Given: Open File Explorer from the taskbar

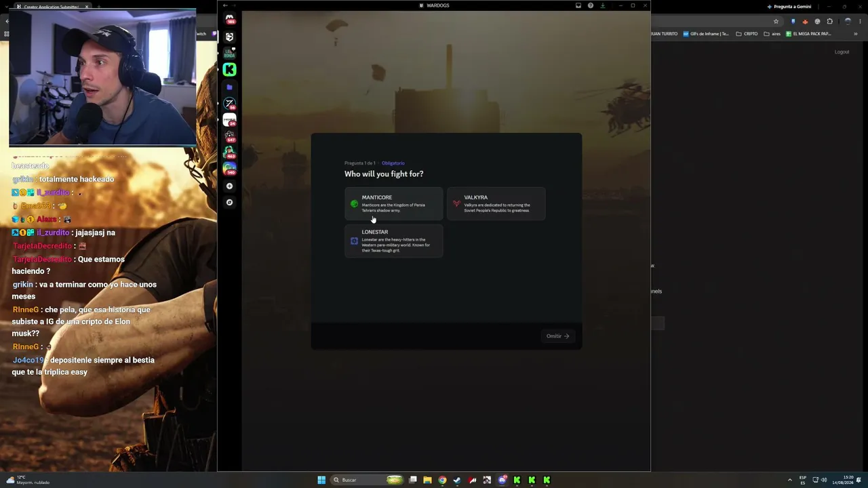Looking at the screenshot, I should click(427, 480).
